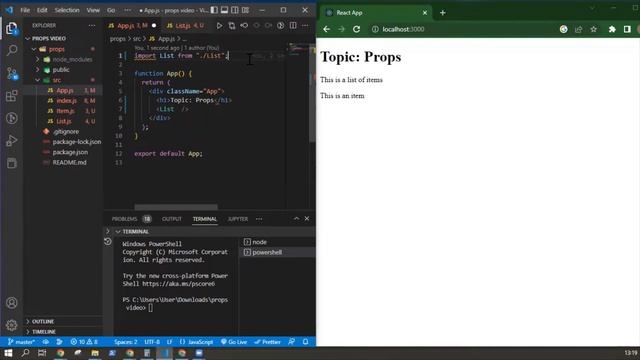This screenshot has width=640, height=360.
Task: Open the Run and Debug view
Action: [x=11, y=141]
